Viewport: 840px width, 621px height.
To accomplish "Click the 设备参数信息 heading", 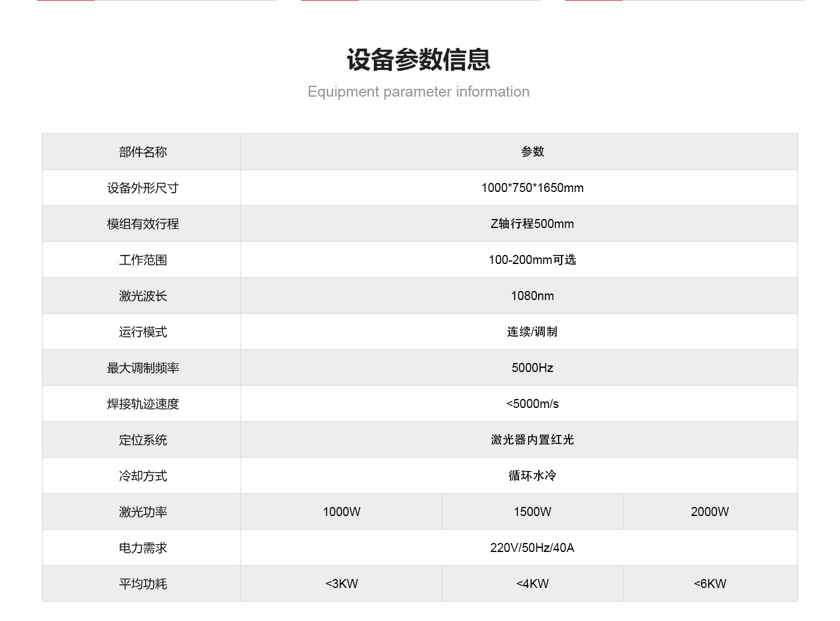I will [x=418, y=60].
